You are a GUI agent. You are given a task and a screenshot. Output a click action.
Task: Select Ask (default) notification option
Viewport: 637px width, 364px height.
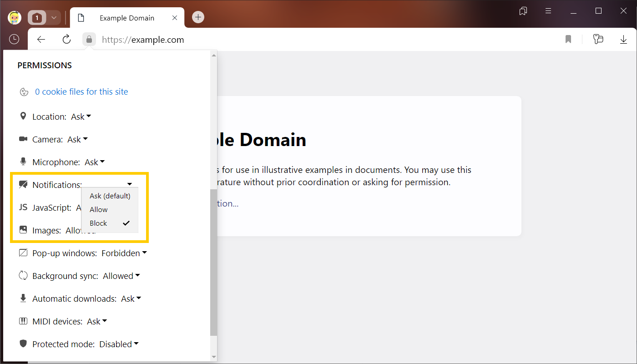point(110,196)
